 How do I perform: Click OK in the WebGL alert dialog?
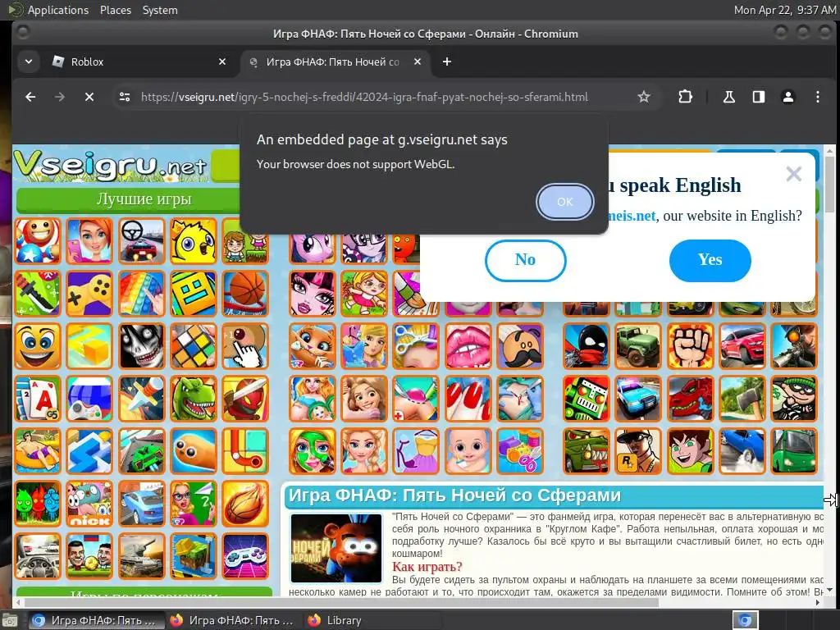(564, 202)
